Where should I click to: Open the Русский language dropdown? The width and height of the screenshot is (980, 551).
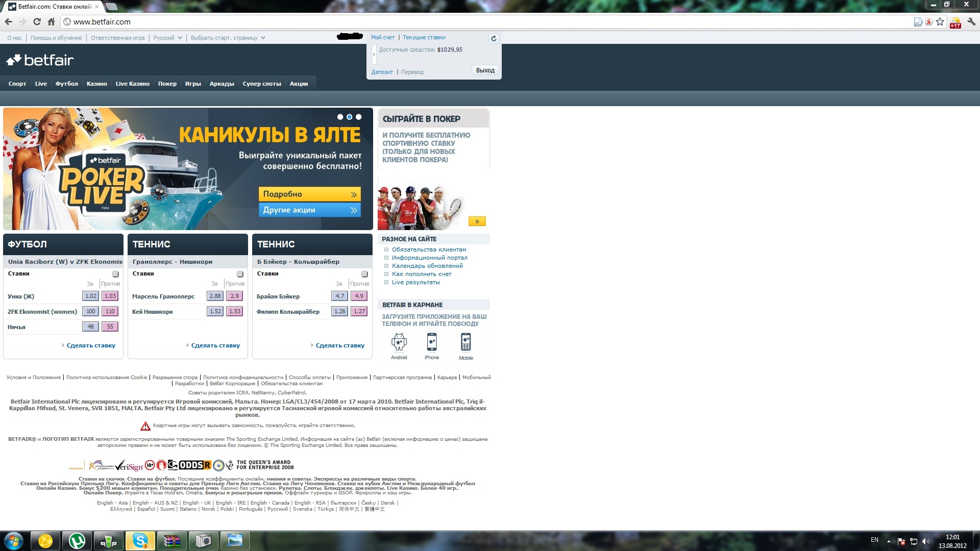[x=167, y=38]
